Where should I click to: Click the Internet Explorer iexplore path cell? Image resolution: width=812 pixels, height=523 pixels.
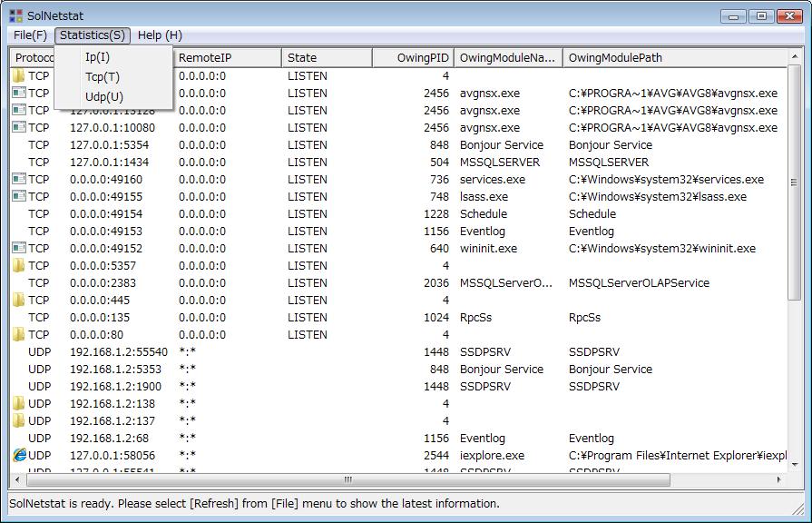tap(678, 455)
